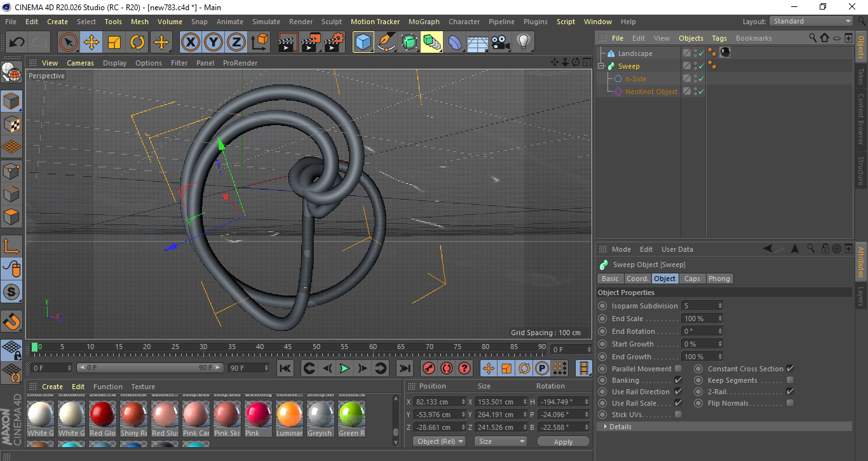This screenshot has width=868, height=461.
Task: Switch to the Caps tab
Action: coord(692,279)
